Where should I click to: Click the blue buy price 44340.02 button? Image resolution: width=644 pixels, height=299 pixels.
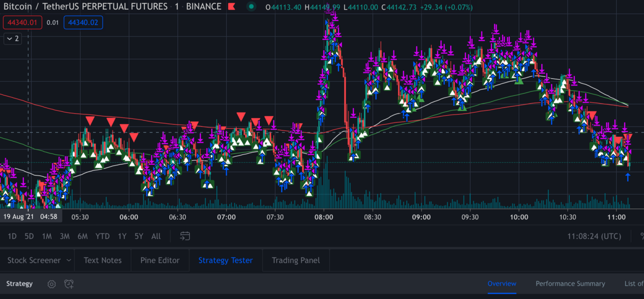[x=83, y=22]
